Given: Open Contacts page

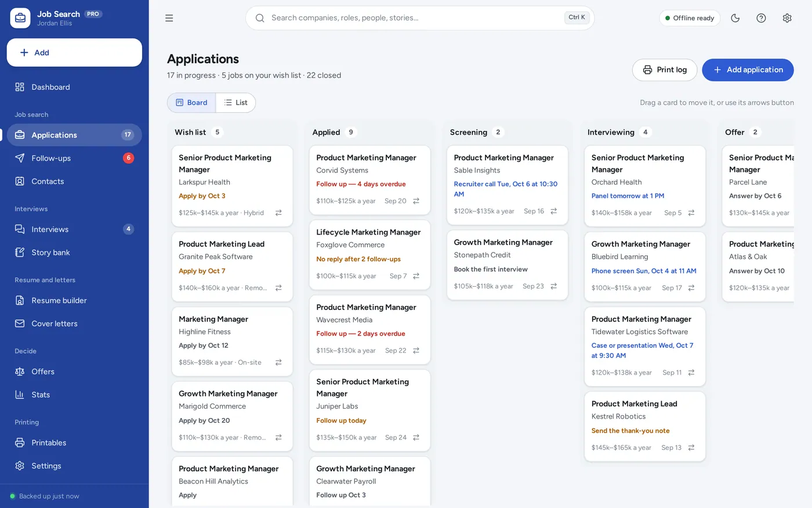Looking at the screenshot, I should tap(74, 181).
